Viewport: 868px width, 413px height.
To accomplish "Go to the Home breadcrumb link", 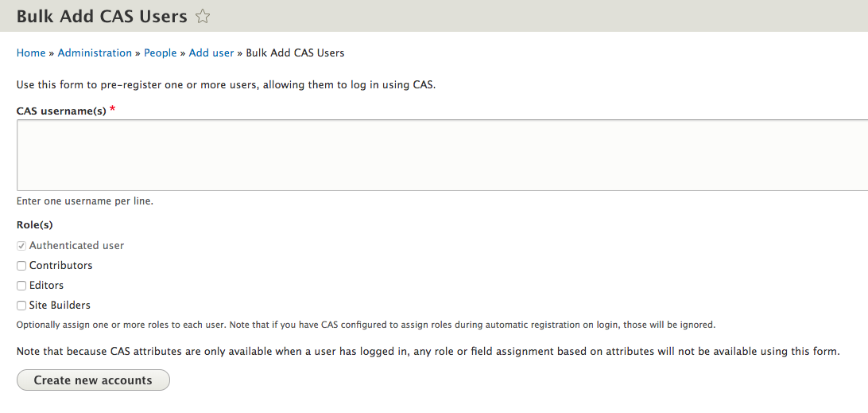I will pyautogui.click(x=31, y=53).
